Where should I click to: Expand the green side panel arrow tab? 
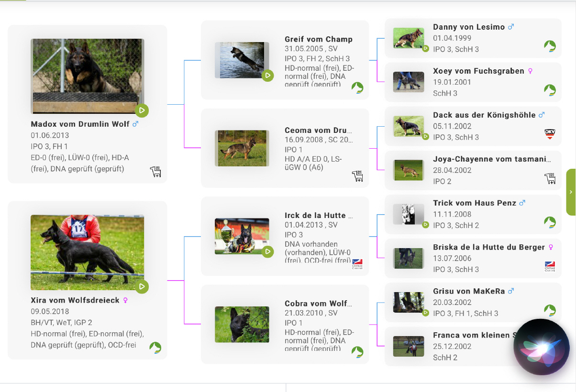pyautogui.click(x=571, y=192)
